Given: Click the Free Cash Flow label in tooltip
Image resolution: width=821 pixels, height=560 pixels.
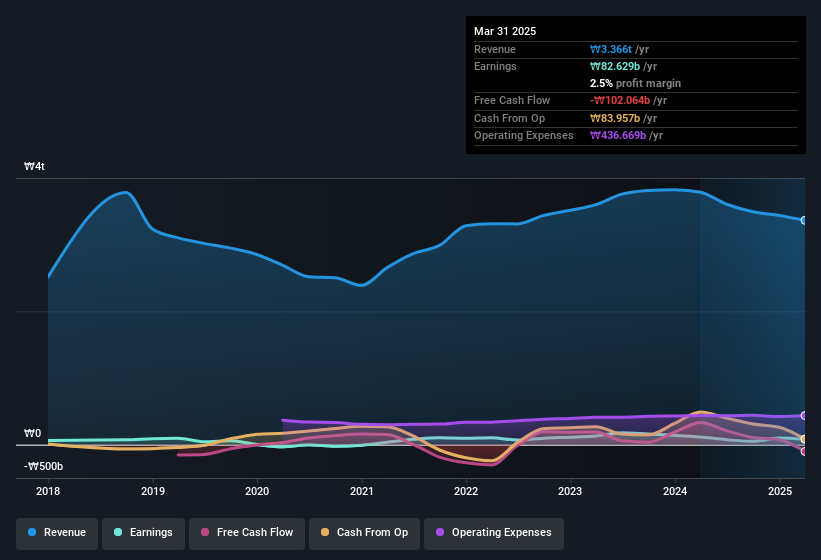Looking at the screenshot, I should 512,100.
